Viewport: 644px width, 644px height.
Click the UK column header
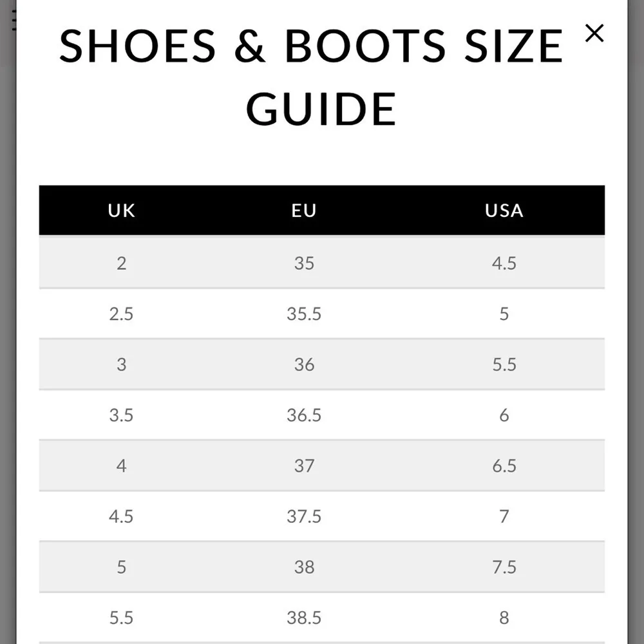tap(121, 211)
